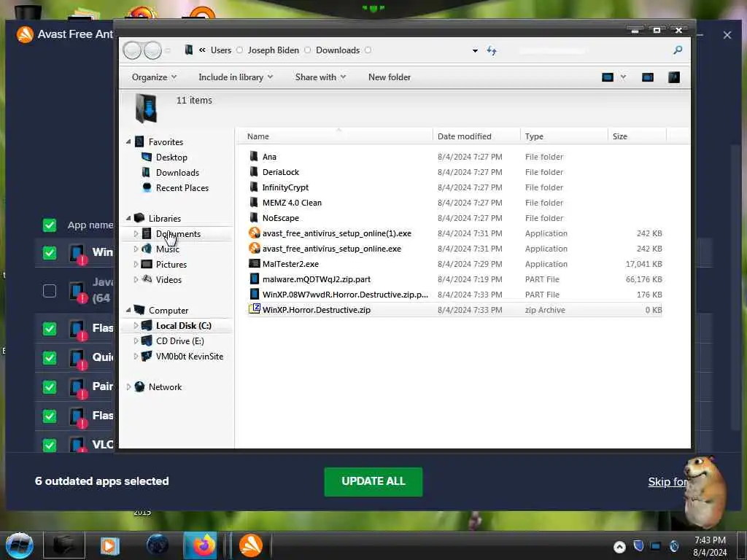
Task: Toggle the preview pane icon
Action: (648, 77)
